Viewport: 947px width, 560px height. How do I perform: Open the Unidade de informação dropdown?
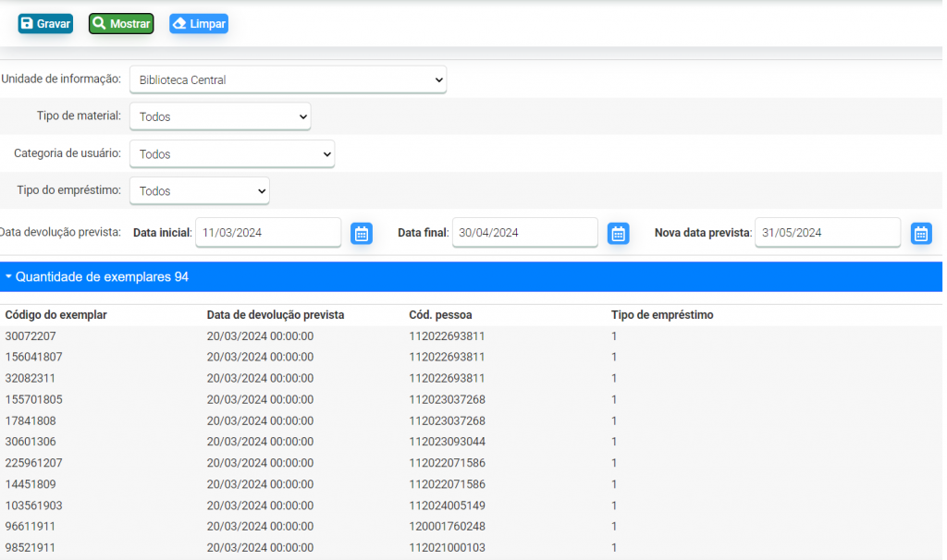click(x=288, y=80)
